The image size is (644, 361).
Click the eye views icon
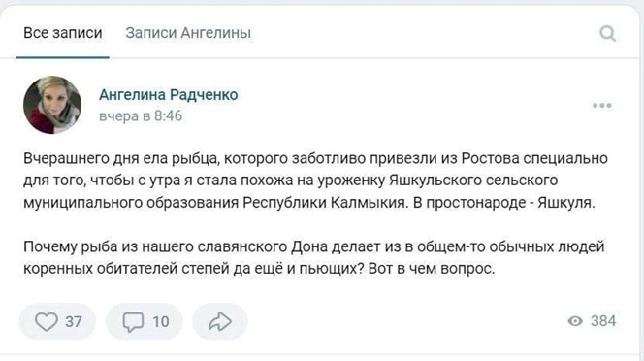pyautogui.click(x=575, y=321)
